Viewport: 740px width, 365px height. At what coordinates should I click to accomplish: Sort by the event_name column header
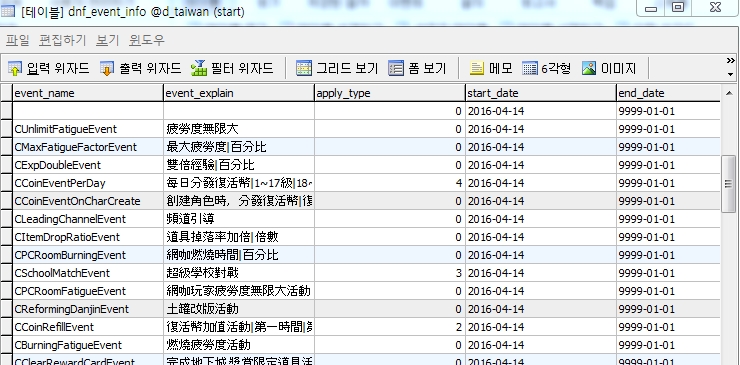[88, 93]
